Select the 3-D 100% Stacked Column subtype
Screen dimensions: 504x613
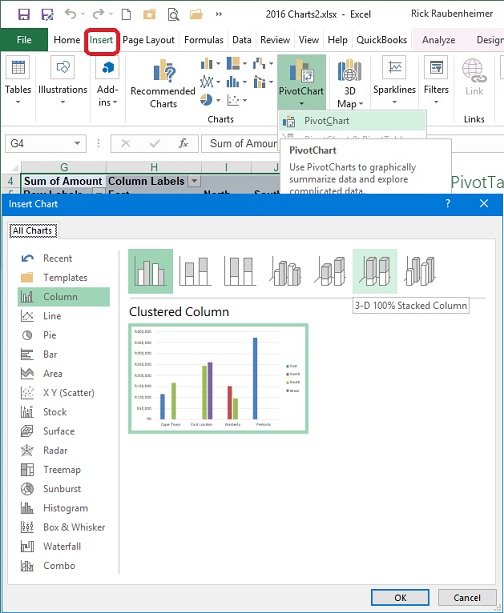(x=375, y=271)
